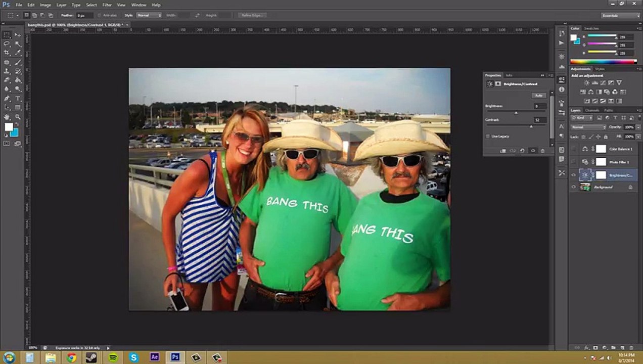Toggle lock transparent pixels in Layers
Viewport: 643px width, 364px height.
click(583, 136)
